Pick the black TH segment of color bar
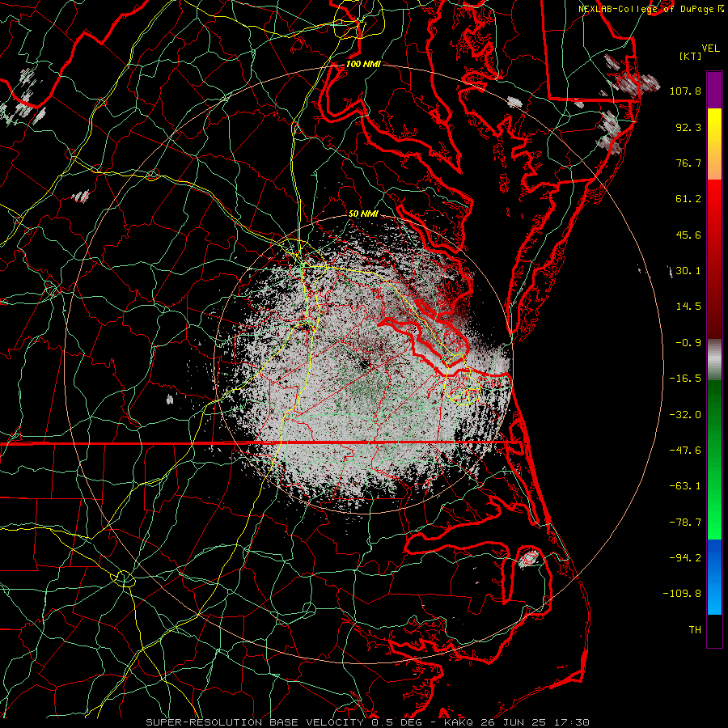Viewport: 728px width, 728px height. click(714, 630)
